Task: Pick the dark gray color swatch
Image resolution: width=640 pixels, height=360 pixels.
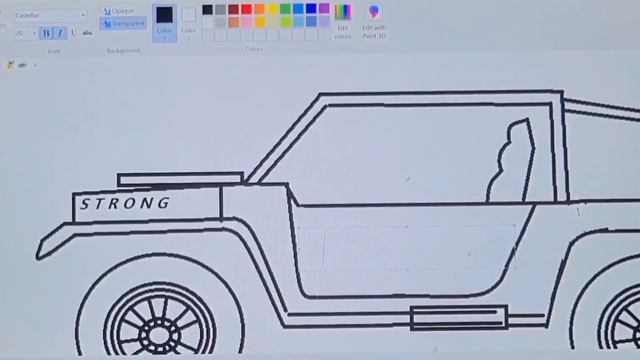Action: (x=220, y=9)
